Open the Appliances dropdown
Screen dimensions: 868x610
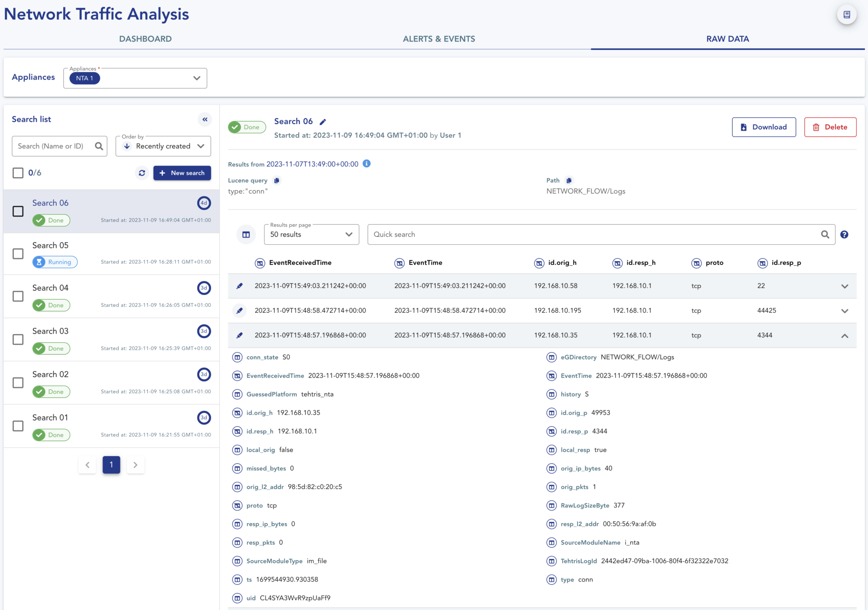pyautogui.click(x=196, y=78)
